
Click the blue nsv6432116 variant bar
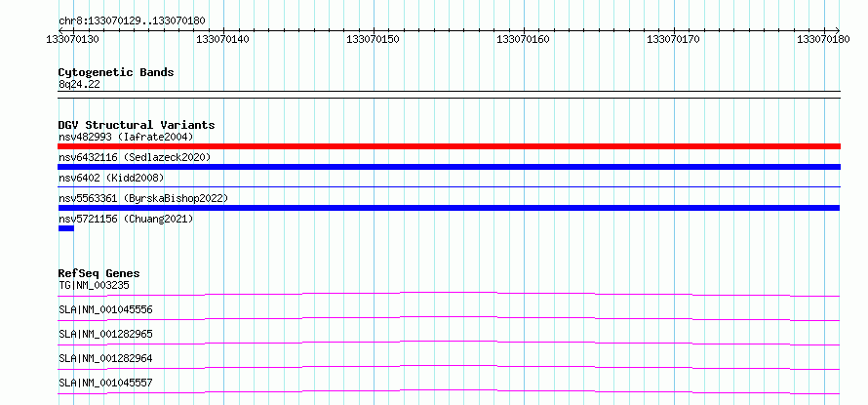click(449, 167)
